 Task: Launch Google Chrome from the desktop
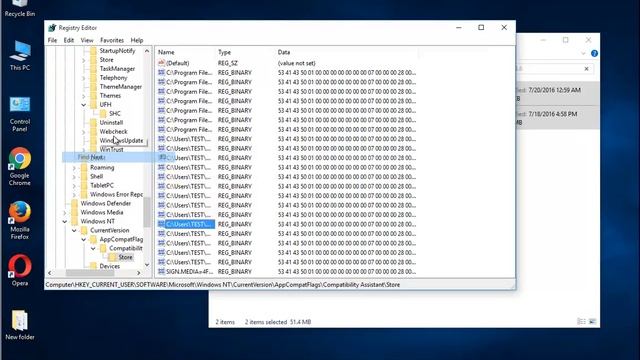pos(20,167)
